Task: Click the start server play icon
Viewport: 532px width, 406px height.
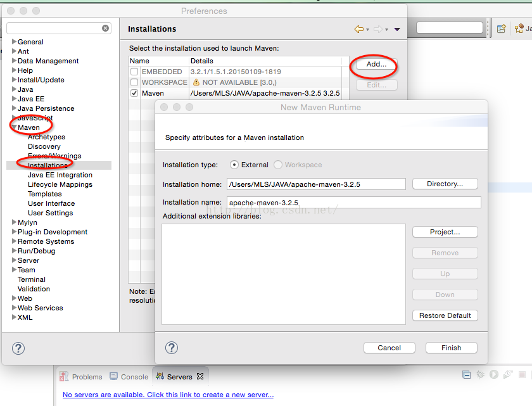Action: tap(494, 374)
